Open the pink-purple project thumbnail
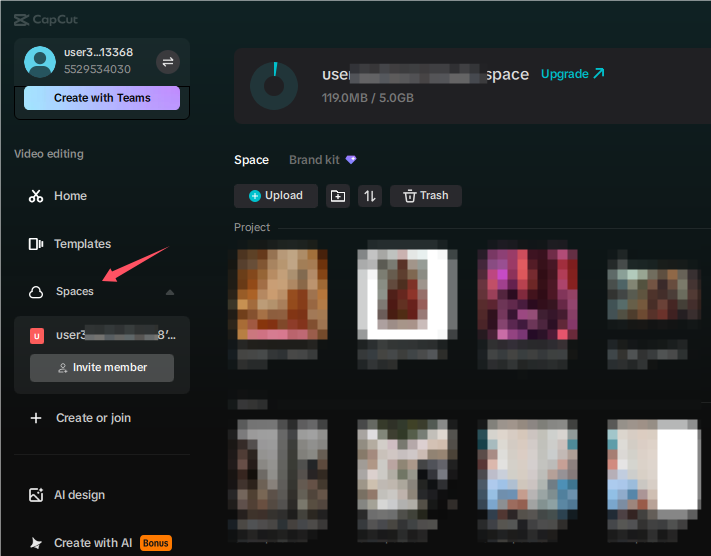The height and width of the screenshot is (556, 711). click(527, 294)
